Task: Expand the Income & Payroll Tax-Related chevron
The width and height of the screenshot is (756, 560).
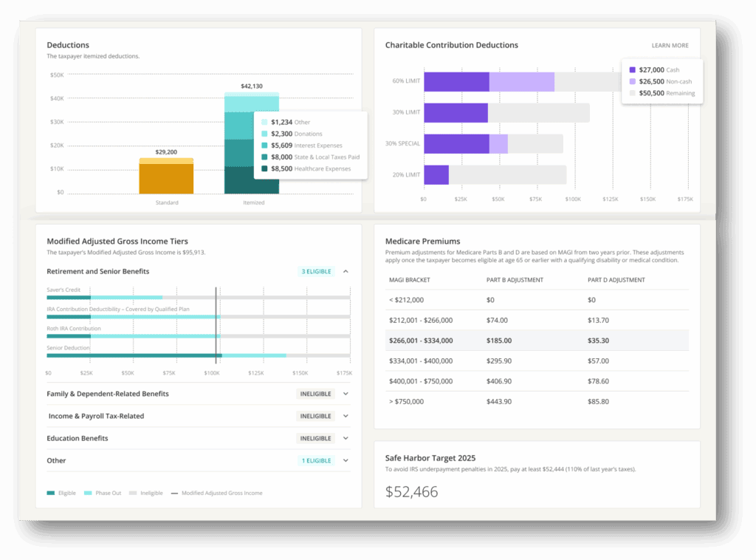Action: coord(346,416)
